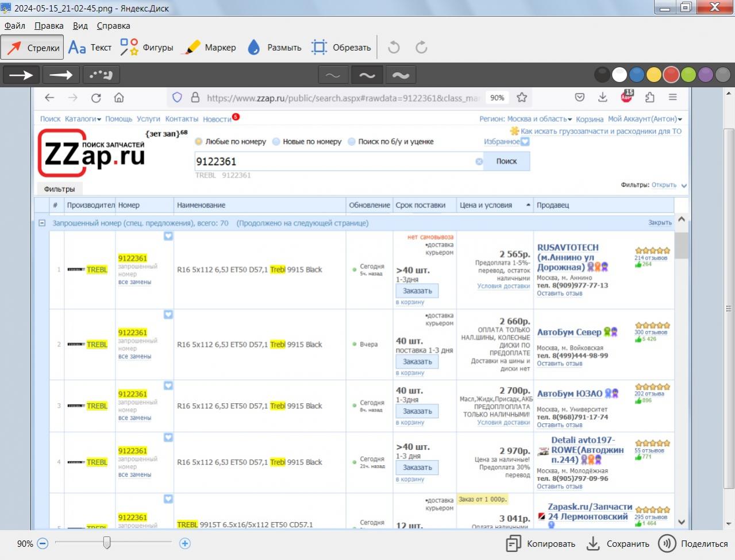Redo the edit with the clockwise arrow
The image size is (735, 560).
pos(421,48)
